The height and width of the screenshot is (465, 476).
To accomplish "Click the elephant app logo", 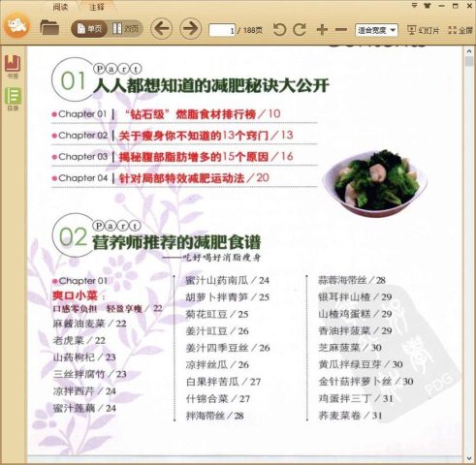I will point(16,25).
